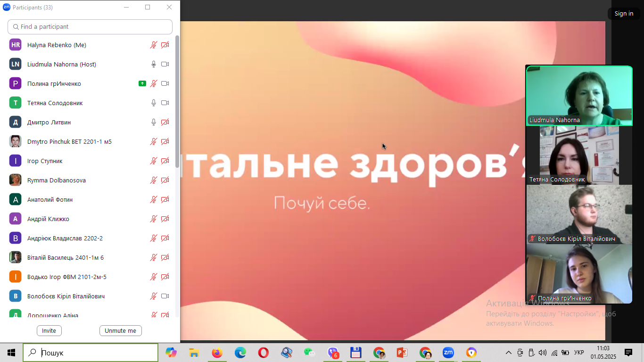The image size is (644, 362).
Task: Click camera-off icon for Віталій Василець
Action: pyautogui.click(x=165, y=257)
